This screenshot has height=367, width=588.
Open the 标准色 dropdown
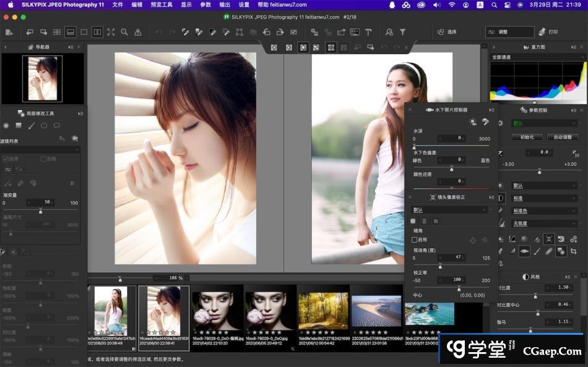(543, 211)
